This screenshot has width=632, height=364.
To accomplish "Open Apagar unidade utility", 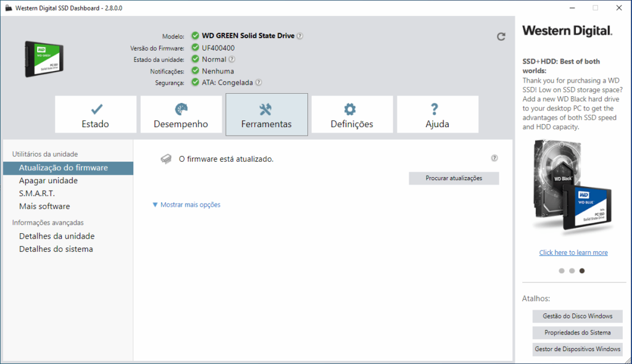I will pos(48,181).
